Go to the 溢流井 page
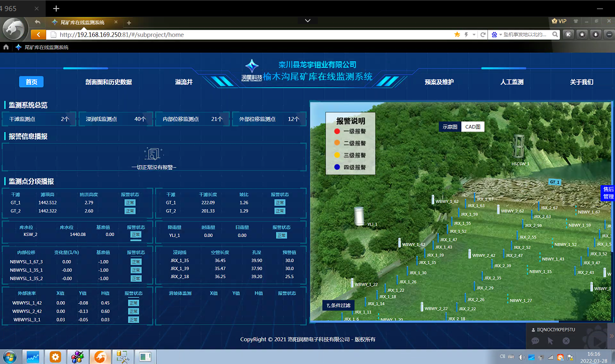 (x=184, y=82)
